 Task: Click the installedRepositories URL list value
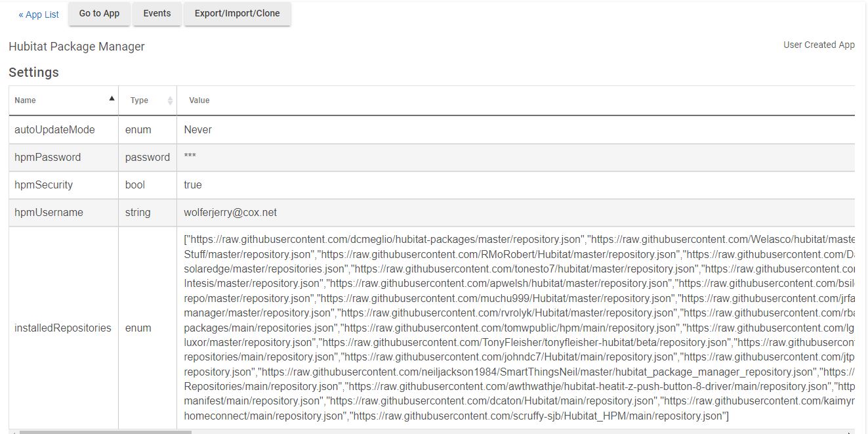pos(519,328)
